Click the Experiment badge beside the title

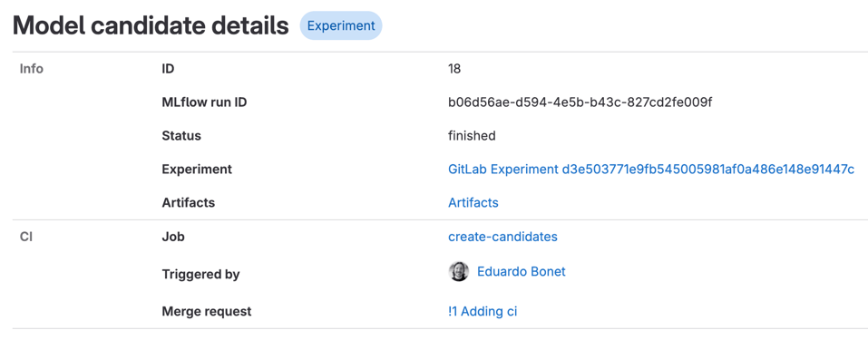(x=341, y=25)
